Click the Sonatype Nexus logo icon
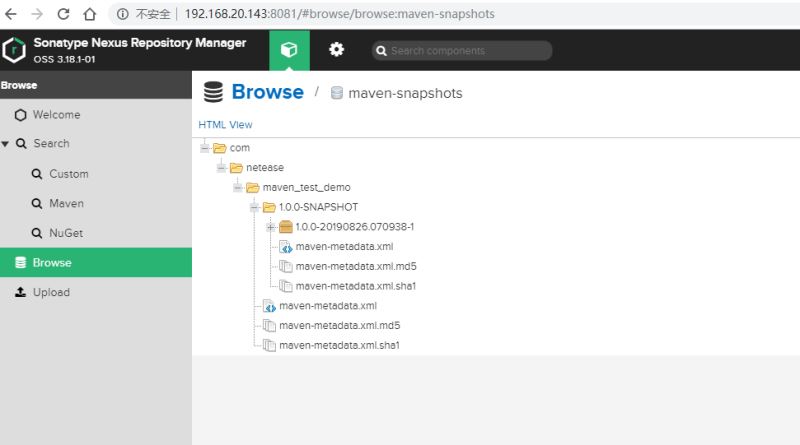Viewport: 800px width, 445px height. pos(14,50)
